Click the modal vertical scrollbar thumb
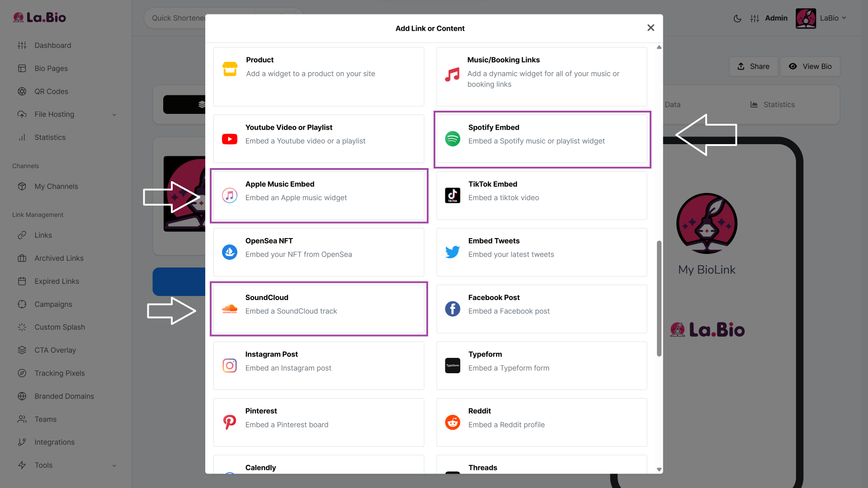 pyautogui.click(x=659, y=298)
